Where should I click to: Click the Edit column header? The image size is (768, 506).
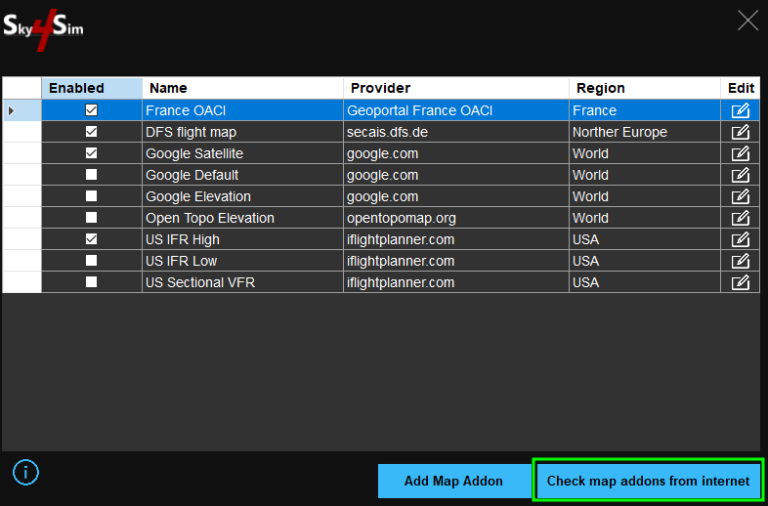pos(741,88)
